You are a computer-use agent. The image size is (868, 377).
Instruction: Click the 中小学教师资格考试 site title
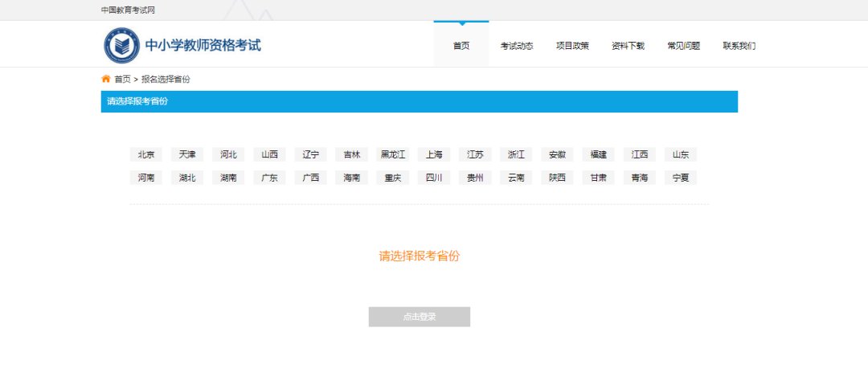pos(203,45)
